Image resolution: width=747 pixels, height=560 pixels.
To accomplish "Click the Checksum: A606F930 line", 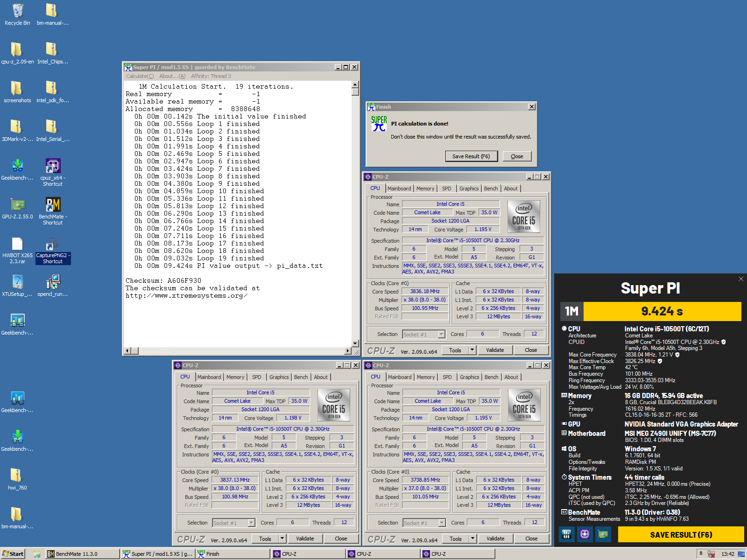I will 163,280.
